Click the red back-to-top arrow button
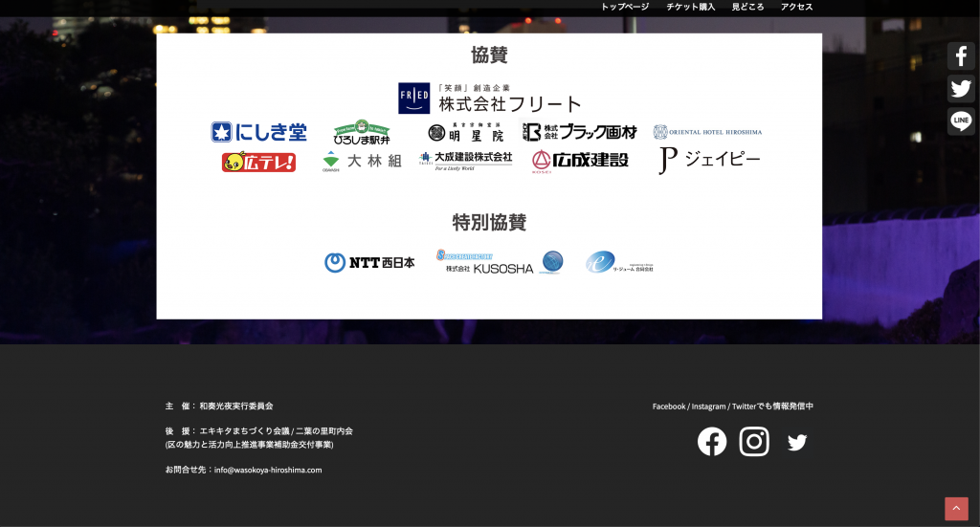The height and width of the screenshot is (527, 980). pyautogui.click(x=956, y=508)
